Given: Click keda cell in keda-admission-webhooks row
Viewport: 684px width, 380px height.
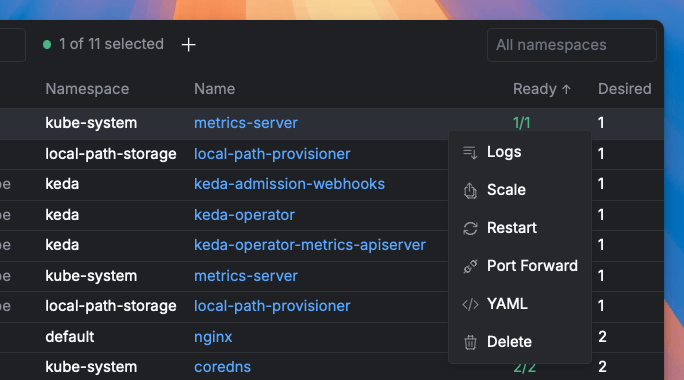Looking at the screenshot, I should point(62,184).
